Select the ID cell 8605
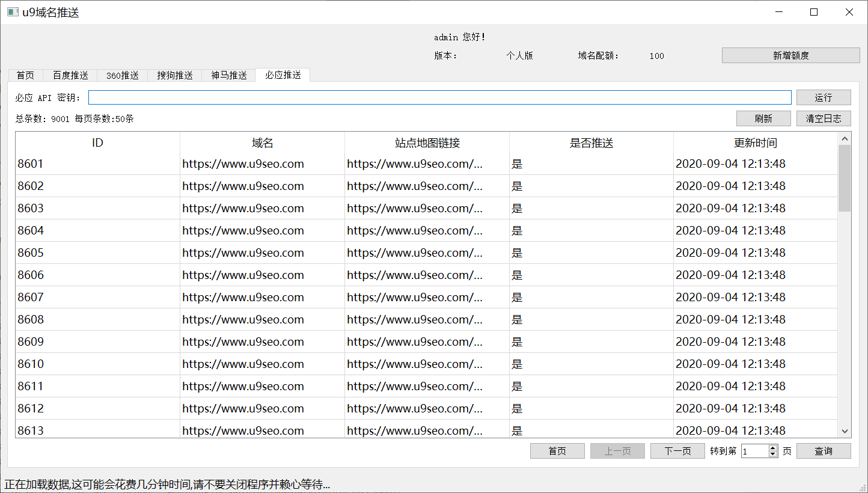868x493 pixels. click(x=97, y=253)
